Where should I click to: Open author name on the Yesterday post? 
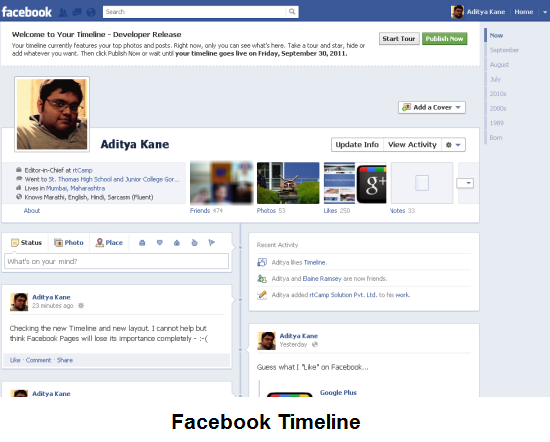[299, 336]
